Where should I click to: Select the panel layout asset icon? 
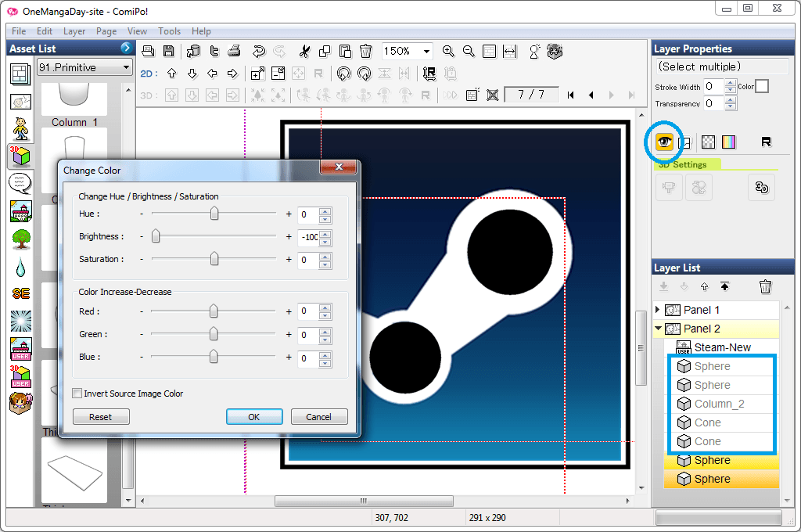pyautogui.click(x=20, y=74)
